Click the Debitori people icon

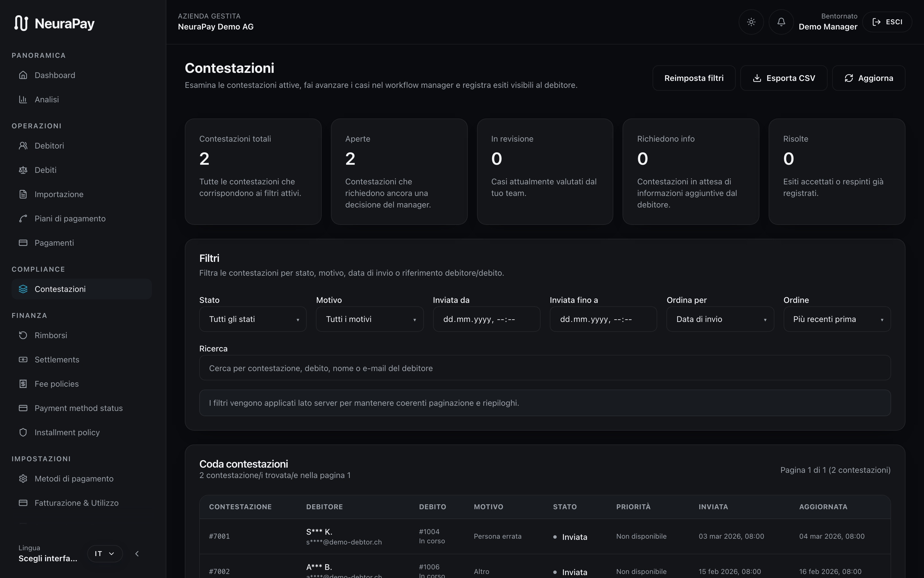pyautogui.click(x=23, y=146)
